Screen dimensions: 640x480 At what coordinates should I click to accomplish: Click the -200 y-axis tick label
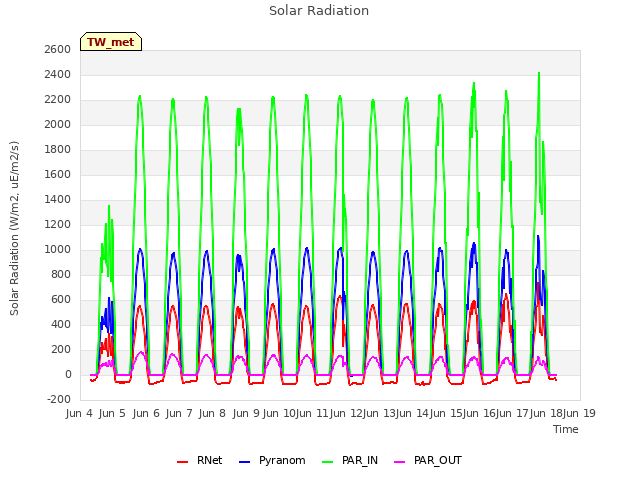tap(59, 400)
